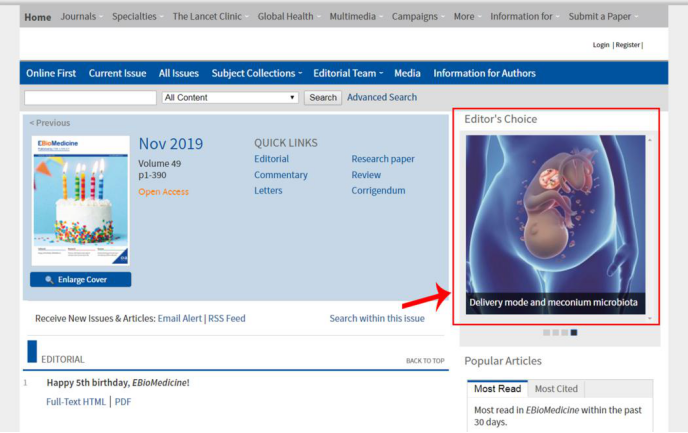688x433 pixels.
Task: Open The Lancet Clinic menu
Action: tap(210, 17)
